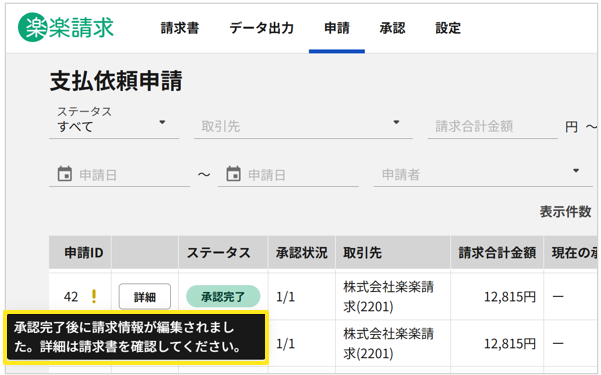601x375 pixels.
Task: Select the 申請 tab
Action: coord(337,28)
